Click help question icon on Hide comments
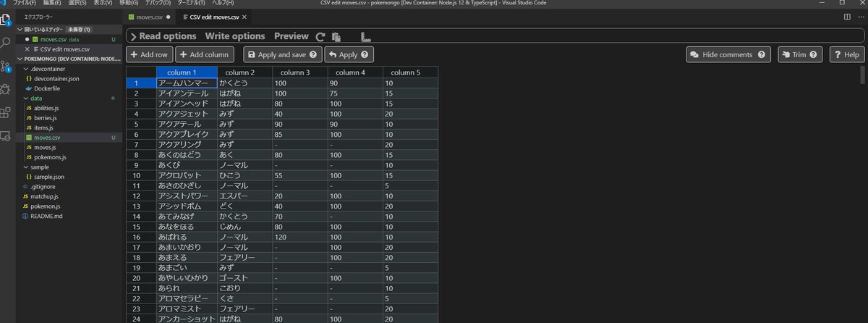 [762, 54]
